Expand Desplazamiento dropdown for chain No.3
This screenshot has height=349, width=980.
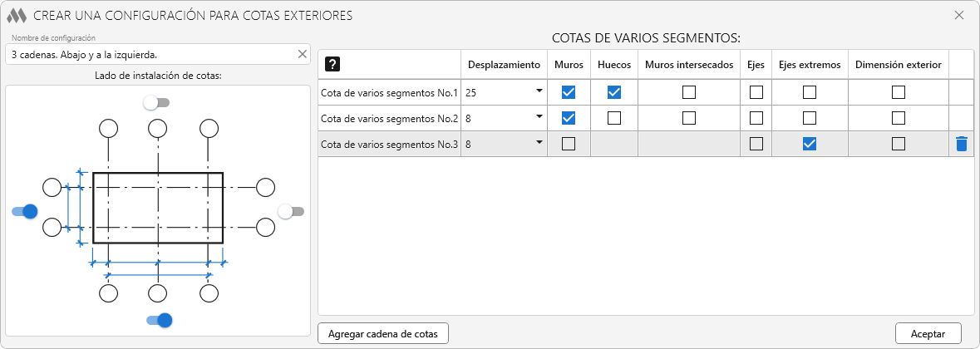tap(539, 142)
